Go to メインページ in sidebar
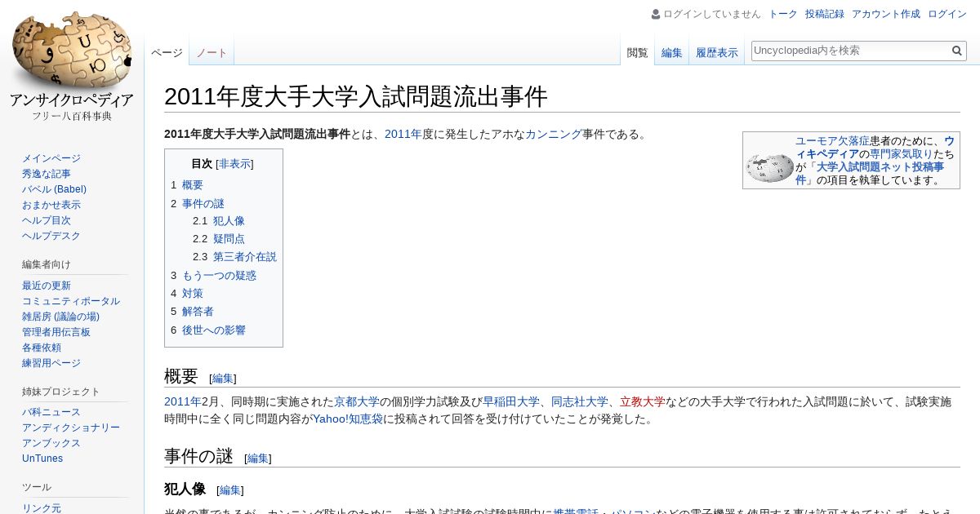980x514 pixels. tap(51, 158)
